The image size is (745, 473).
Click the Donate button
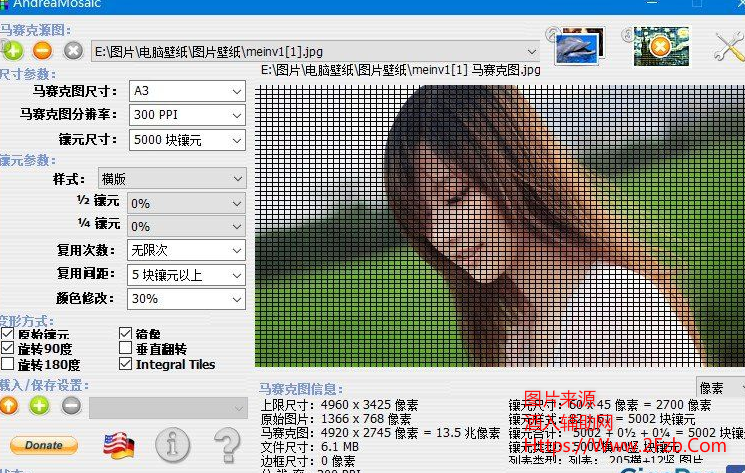click(43, 445)
